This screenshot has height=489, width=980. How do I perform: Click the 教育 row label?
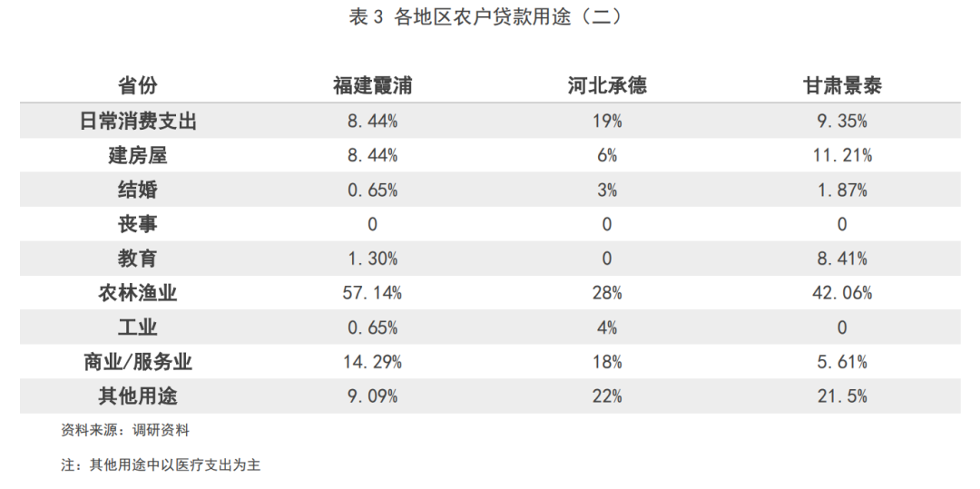(x=138, y=258)
